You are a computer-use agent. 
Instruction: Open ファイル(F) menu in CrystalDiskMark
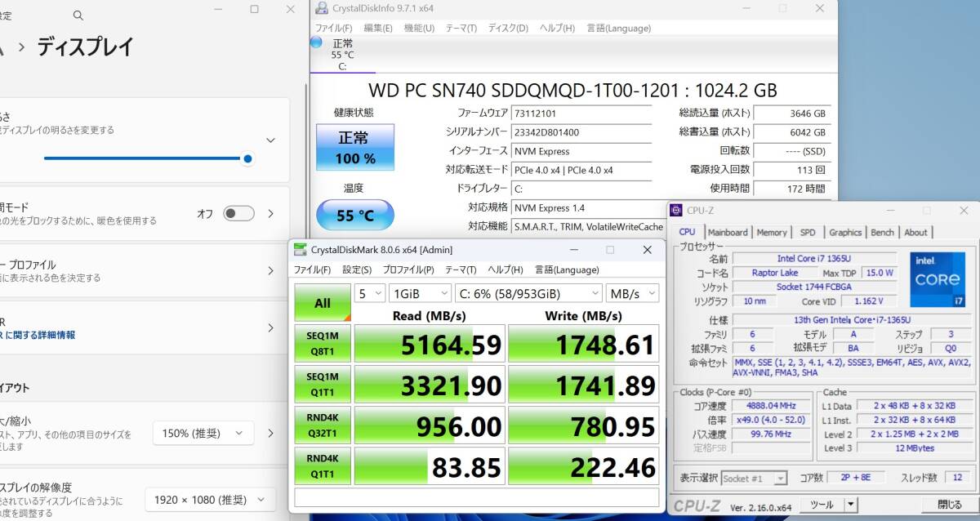click(313, 269)
